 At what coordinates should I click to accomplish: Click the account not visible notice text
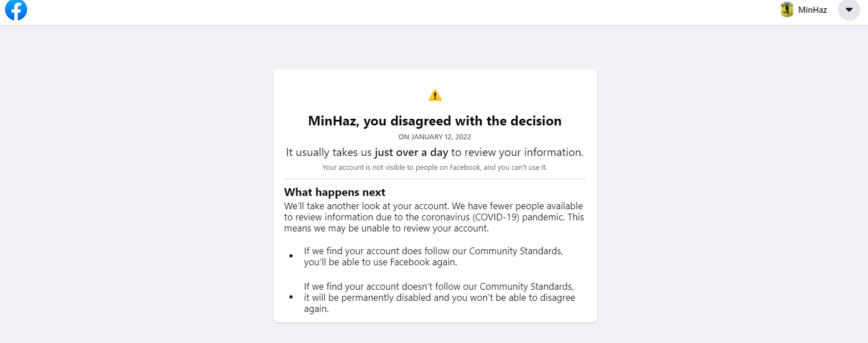[x=435, y=167]
